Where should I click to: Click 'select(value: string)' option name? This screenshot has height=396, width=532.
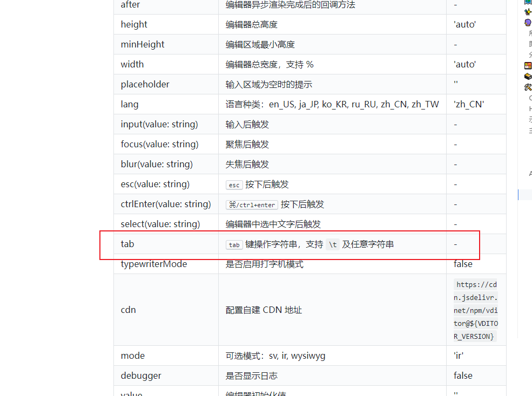pyautogui.click(x=160, y=224)
